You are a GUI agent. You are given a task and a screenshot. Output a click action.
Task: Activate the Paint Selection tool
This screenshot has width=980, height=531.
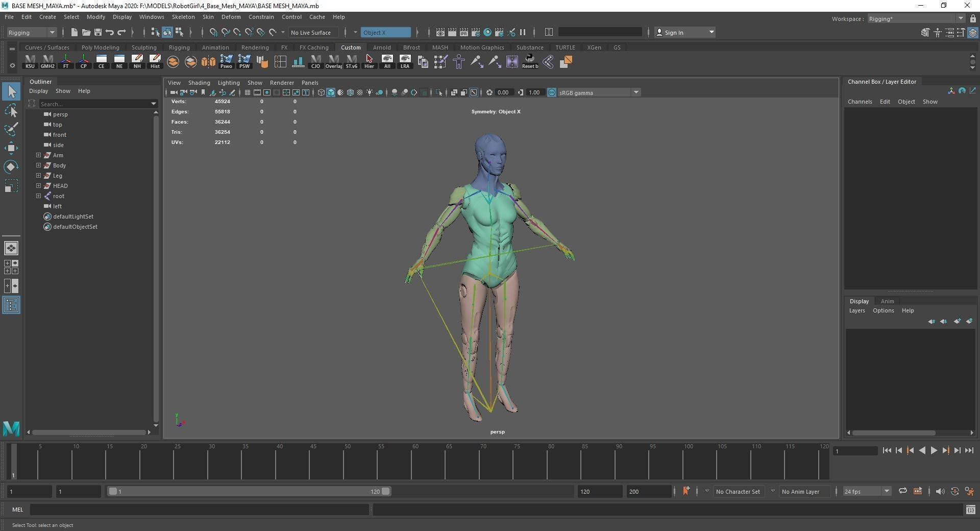(11, 129)
